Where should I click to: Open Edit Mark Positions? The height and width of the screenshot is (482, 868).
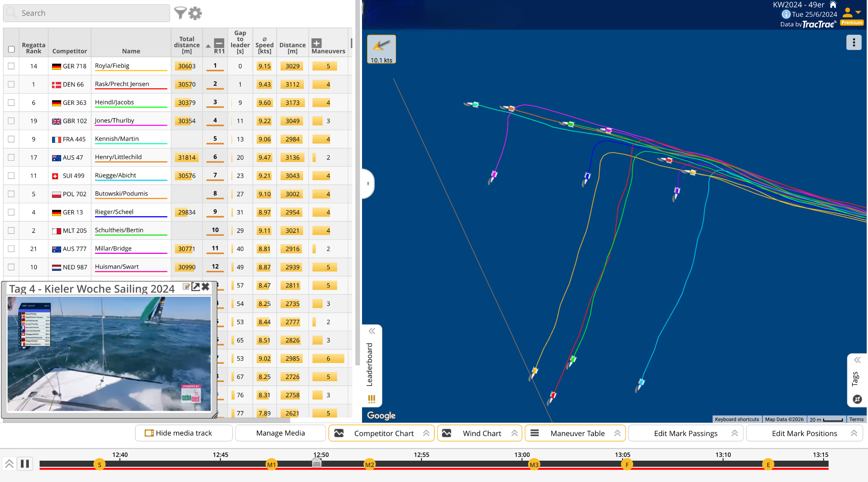[x=805, y=433]
